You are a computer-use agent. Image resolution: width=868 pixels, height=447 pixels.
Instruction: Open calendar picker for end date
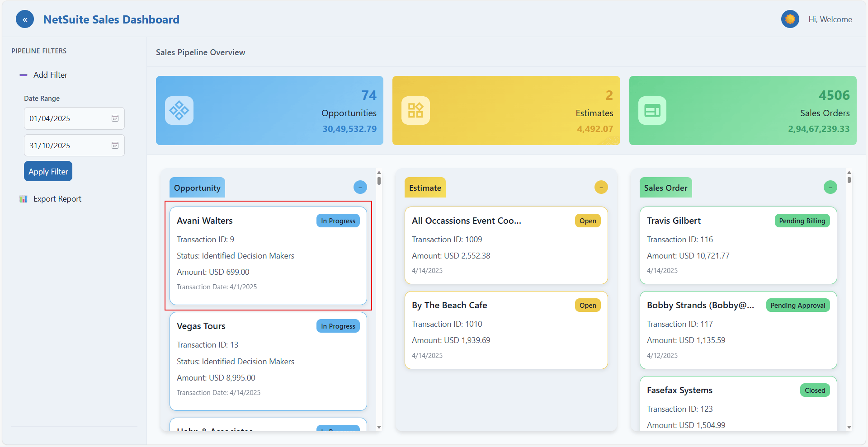[x=115, y=146]
